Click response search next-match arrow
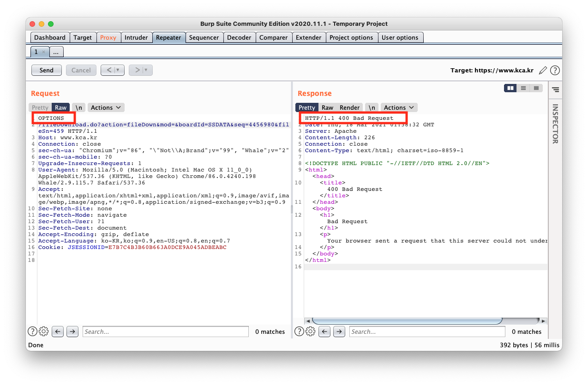This screenshot has width=588, height=385. pyautogui.click(x=339, y=332)
